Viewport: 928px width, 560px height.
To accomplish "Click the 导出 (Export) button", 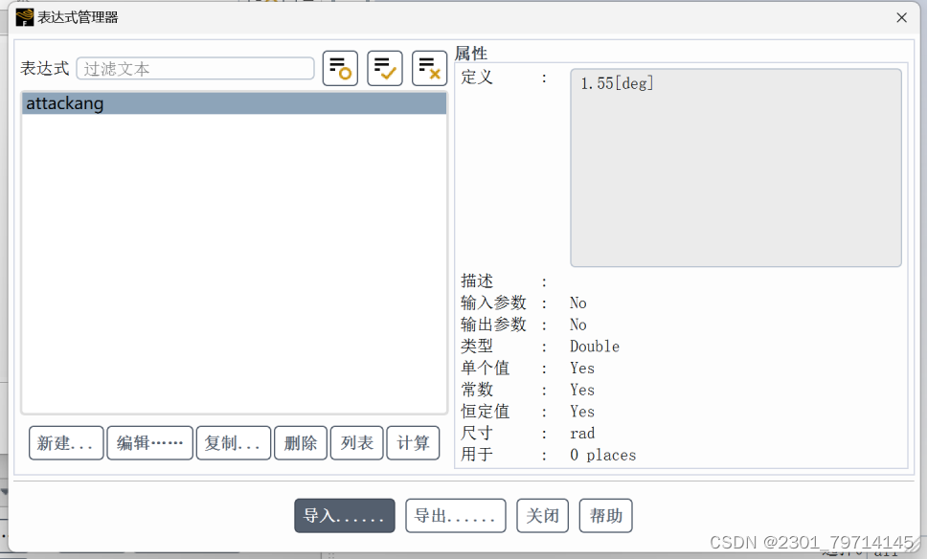I will [x=456, y=515].
